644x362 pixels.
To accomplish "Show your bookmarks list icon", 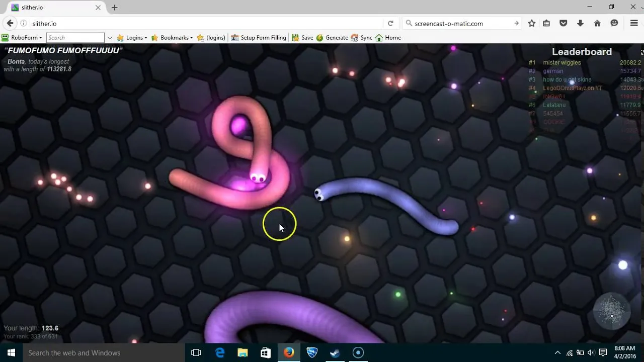I will coord(546,23).
